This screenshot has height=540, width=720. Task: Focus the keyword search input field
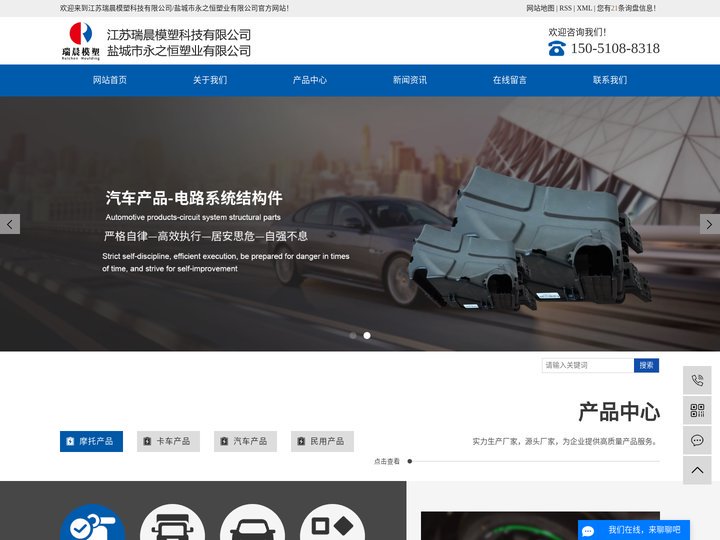click(588, 366)
